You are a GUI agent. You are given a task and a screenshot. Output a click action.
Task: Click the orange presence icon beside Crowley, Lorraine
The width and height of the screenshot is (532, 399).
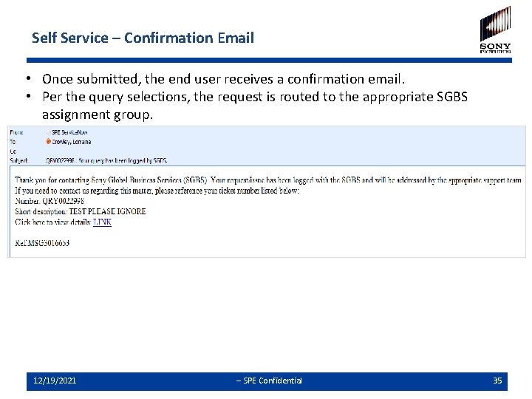(x=49, y=141)
